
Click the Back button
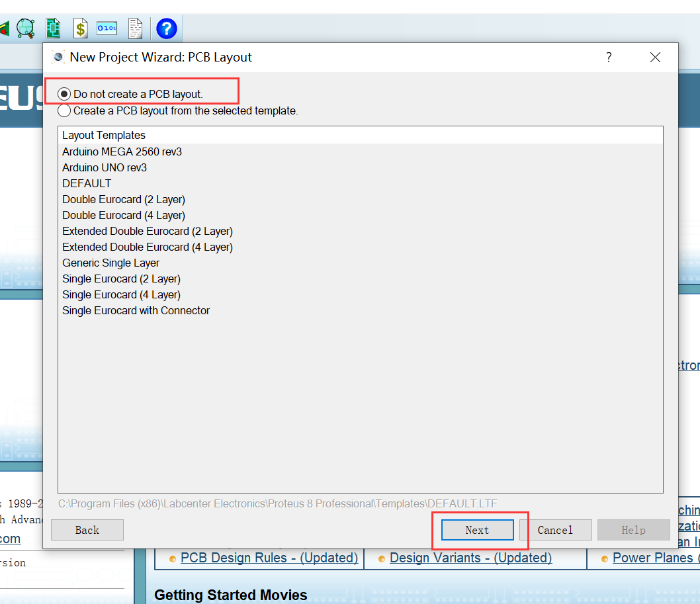coord(87,530)
